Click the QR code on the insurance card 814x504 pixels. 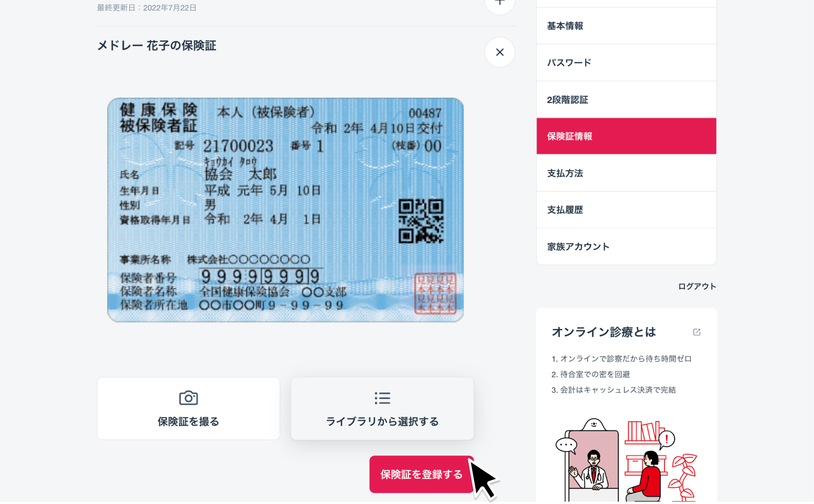[x=421, y=221]
